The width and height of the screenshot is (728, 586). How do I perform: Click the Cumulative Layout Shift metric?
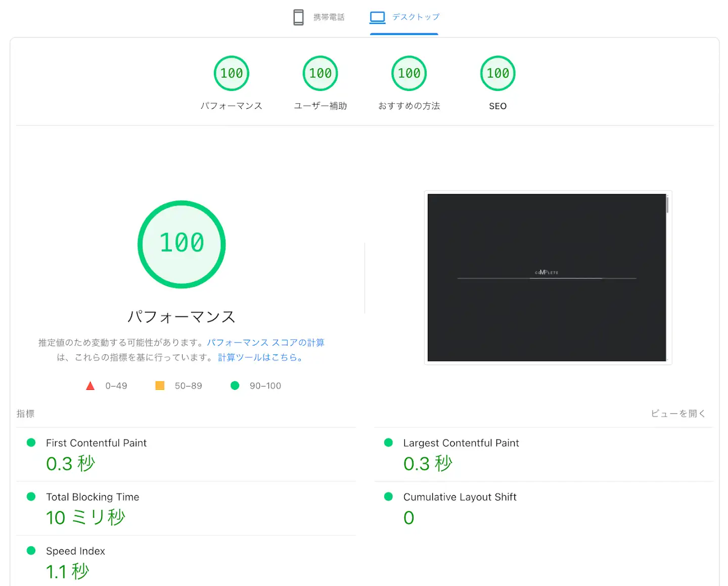point(460,497)
